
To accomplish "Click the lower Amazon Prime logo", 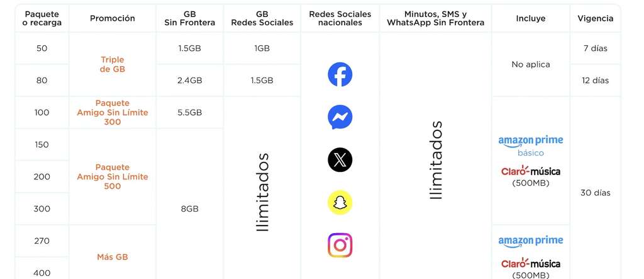I will [x=531, y=241].
